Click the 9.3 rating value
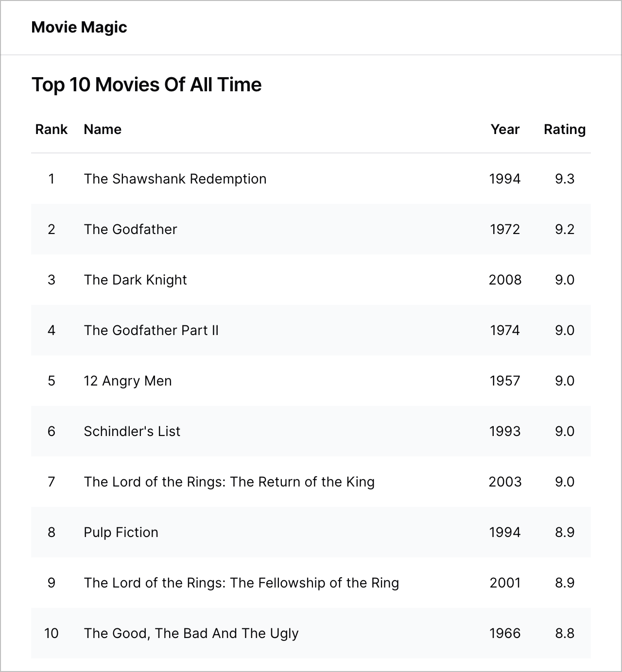622x672 pixels. (565, 179)
